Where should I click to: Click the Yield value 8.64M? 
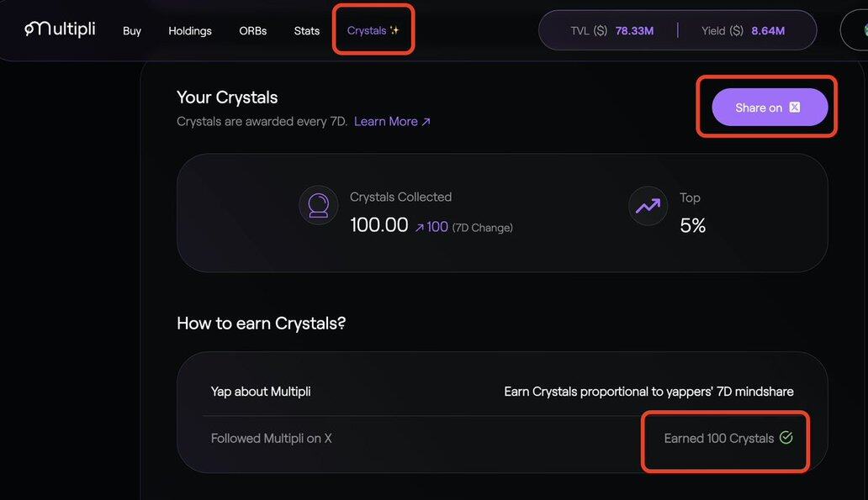point(768,30)
